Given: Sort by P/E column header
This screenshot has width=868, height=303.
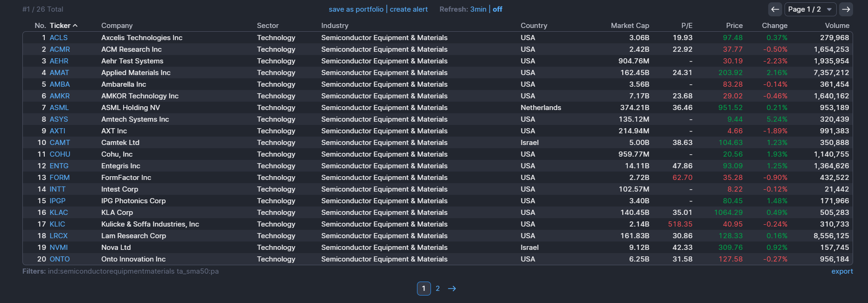Looking at the screenshot, I should coord(687,26).
